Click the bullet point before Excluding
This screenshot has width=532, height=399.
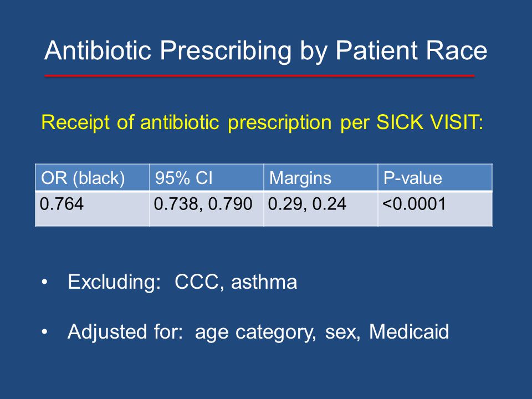(x=45, y=282)
